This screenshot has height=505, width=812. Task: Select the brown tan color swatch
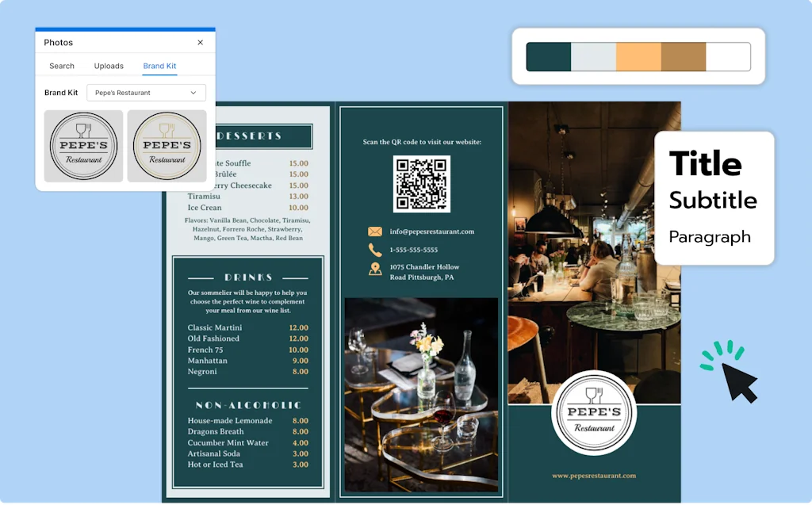[683, 57]
